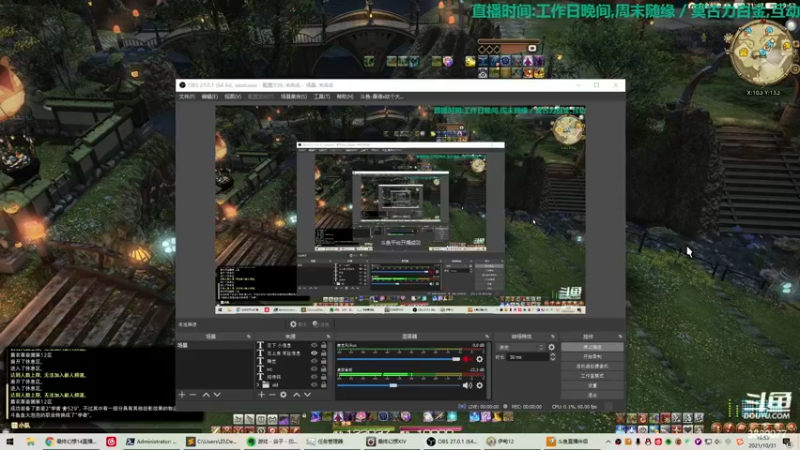The image size is (800, 450).
Task: Open the Administrator console taskbar item
Action: tap(151, 441)
